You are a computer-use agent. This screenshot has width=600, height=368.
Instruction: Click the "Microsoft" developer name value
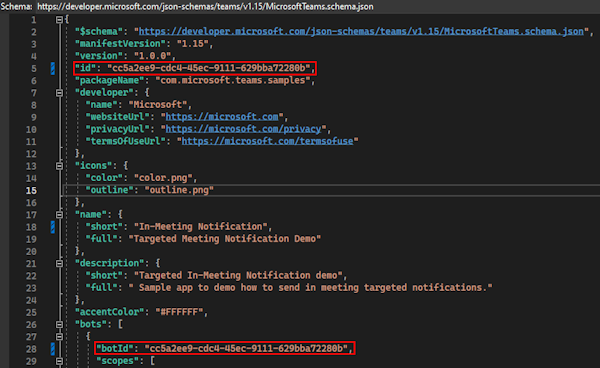(158, 104)
